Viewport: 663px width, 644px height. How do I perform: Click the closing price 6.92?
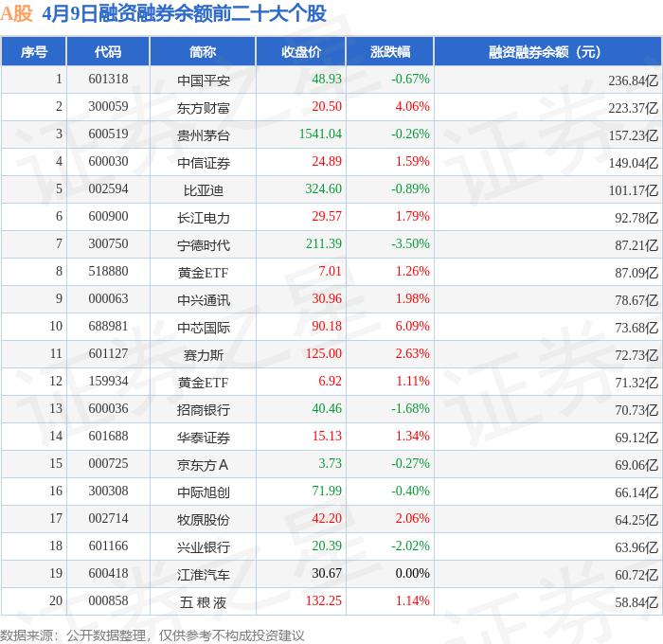click(x=330, y=382)
